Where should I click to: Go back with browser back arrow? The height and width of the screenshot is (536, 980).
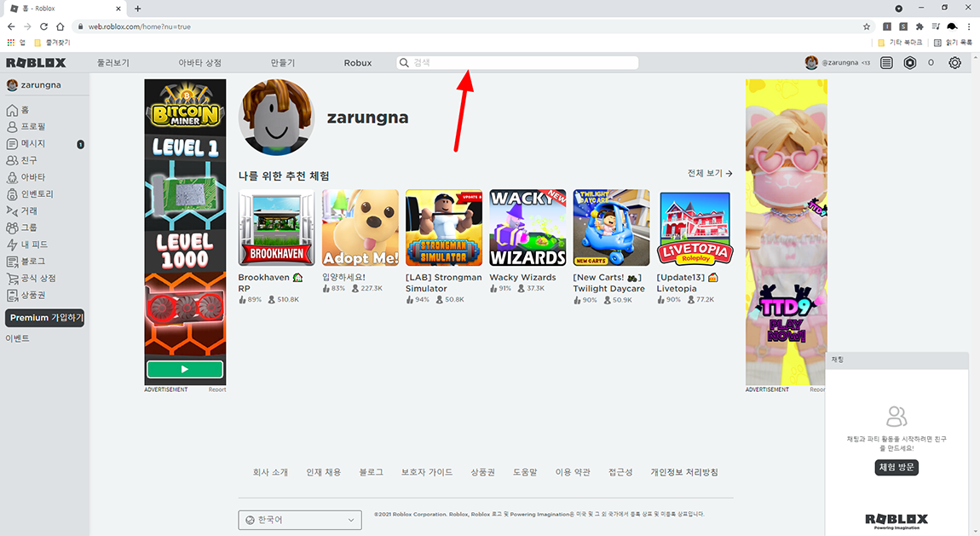click(11, 26)
